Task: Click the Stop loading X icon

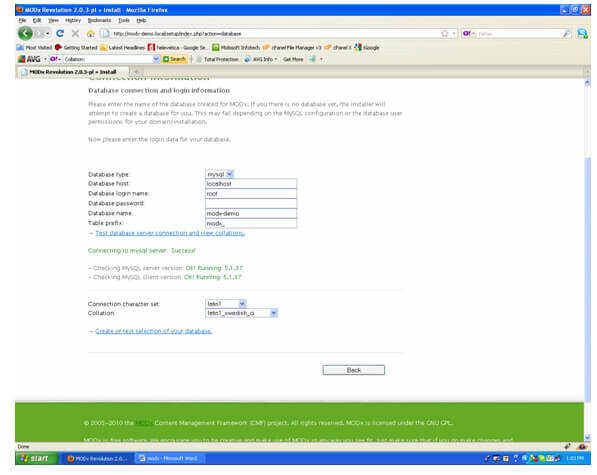Action: pyautogui.click(x=75, y=33)
